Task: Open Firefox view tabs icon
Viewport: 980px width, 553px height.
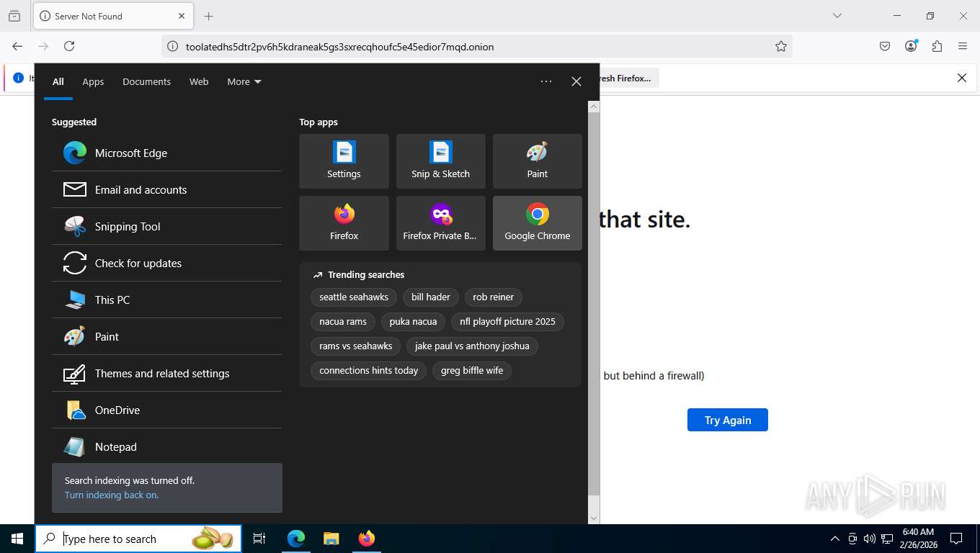Action: tap(14, 16)
